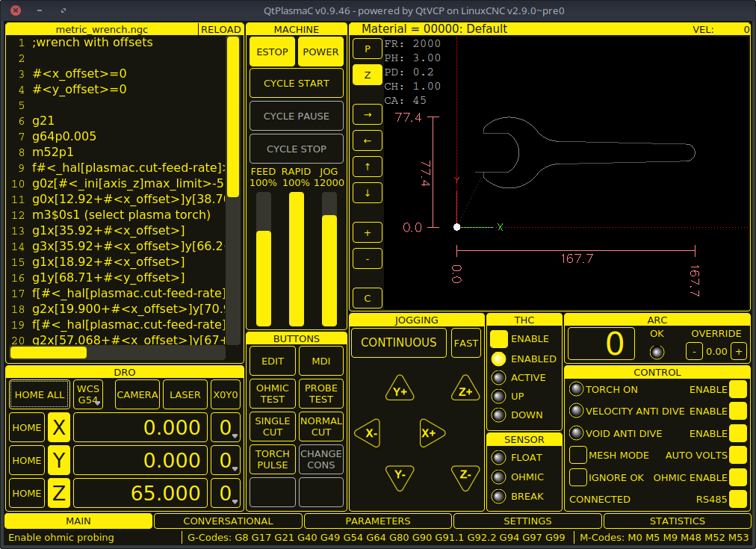Toggle FAST jog button
The image size is (756, 549).
pyautogui.click(x=465, y=343)
